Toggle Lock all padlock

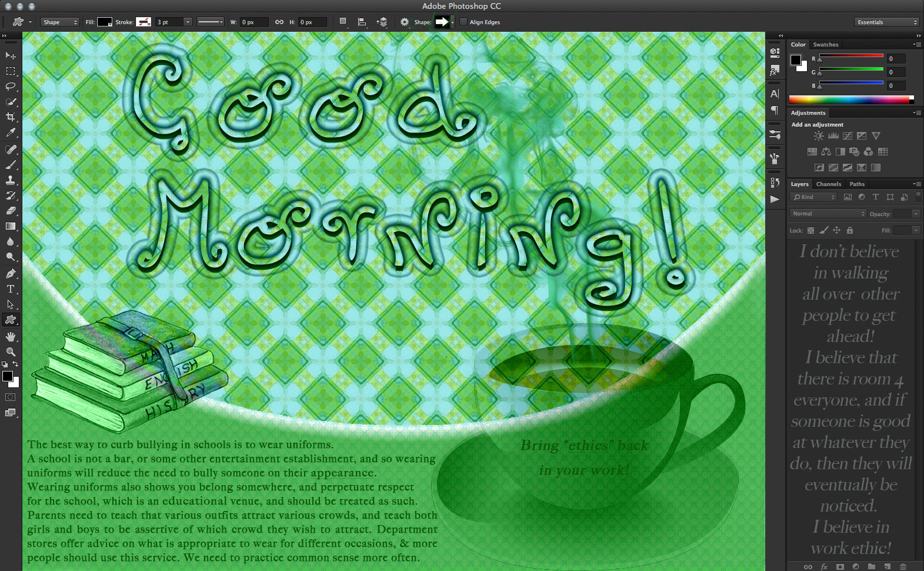click(x=849, y=231)
